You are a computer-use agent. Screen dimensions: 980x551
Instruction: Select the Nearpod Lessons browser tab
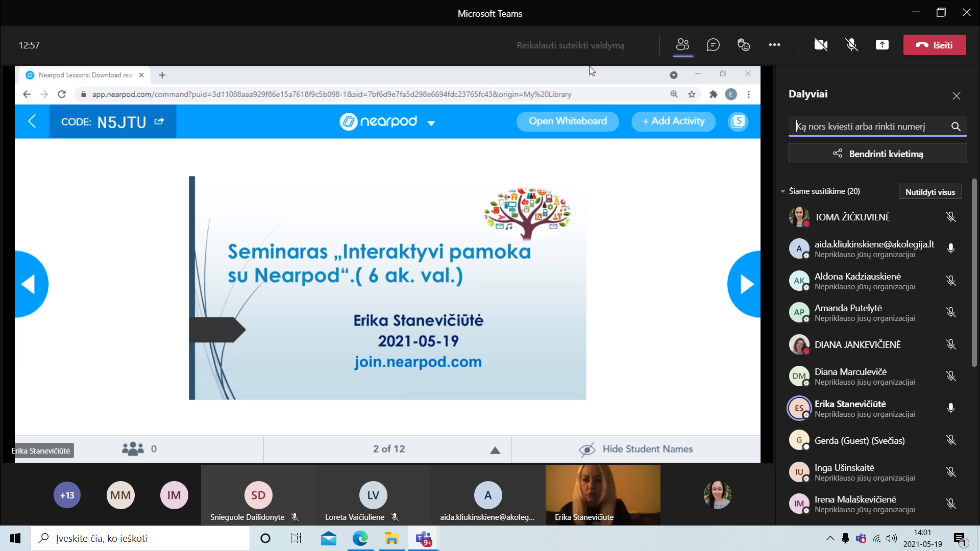85,75
